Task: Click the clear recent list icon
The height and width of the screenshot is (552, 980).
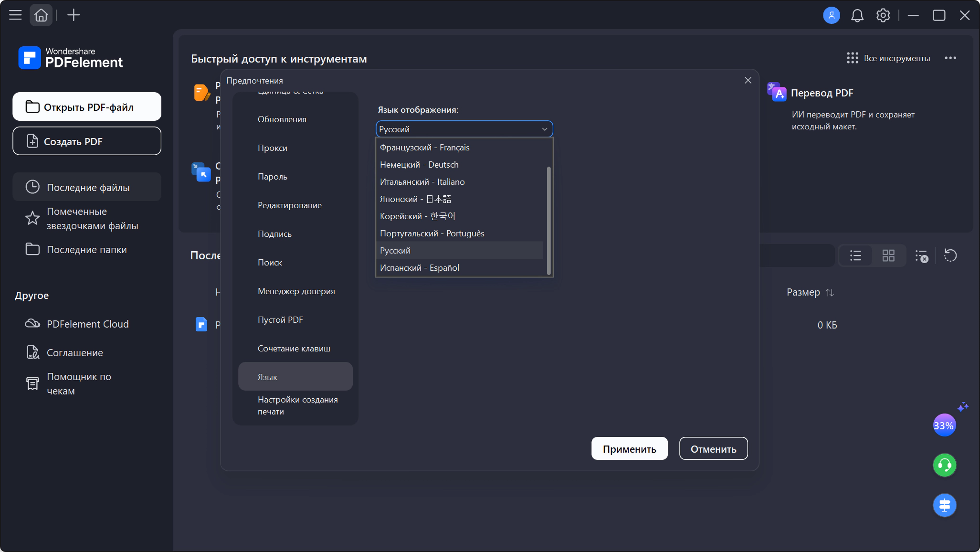Action: [921, 255]
